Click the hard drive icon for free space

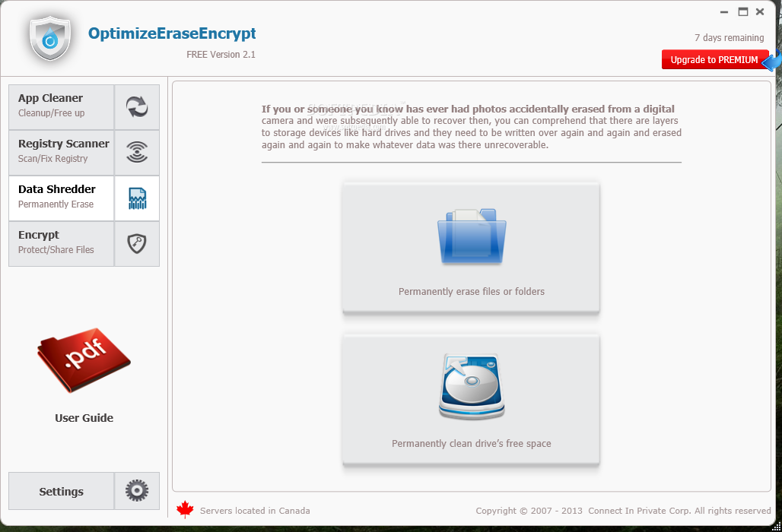click(472, 386)
